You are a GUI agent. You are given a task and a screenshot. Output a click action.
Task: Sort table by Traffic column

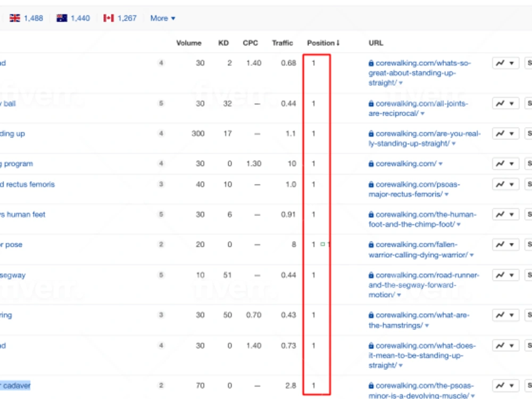pos(282,43)
